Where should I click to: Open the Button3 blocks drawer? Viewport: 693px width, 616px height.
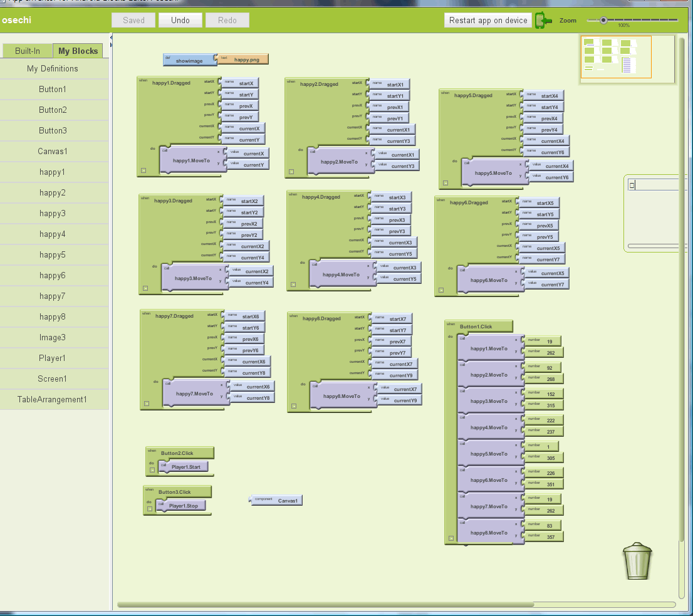pos(53,131)
